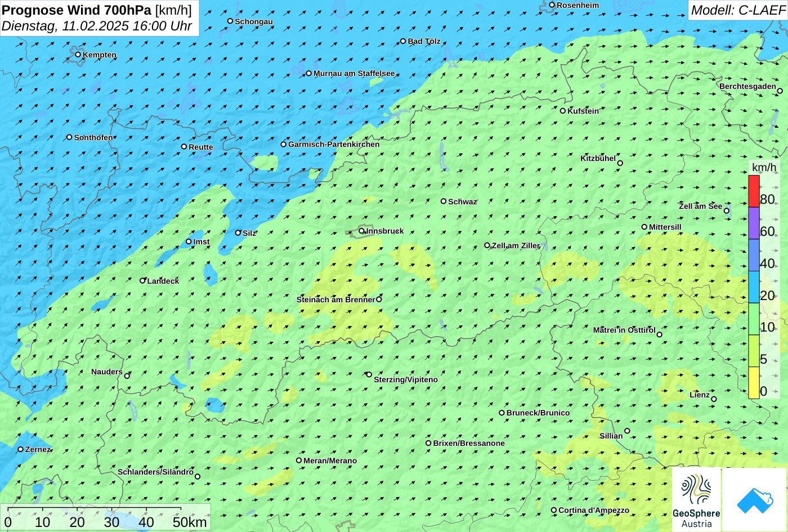Click the 'Bruneck/Brunico' label
The image size is (788, 532).
[x=538, y=413]
